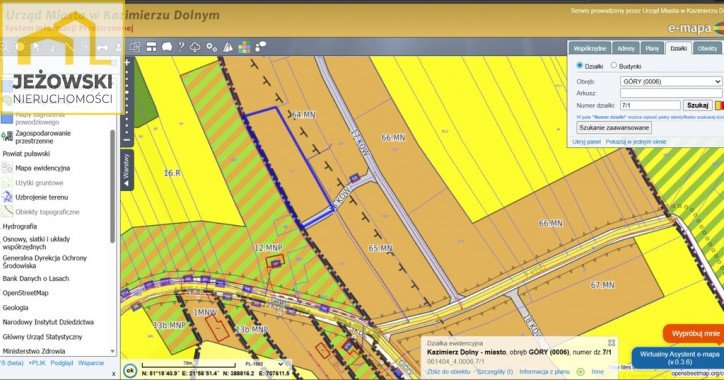Click the Szukaj button
The image size is (724, 380).
click(x=697, y=105)
